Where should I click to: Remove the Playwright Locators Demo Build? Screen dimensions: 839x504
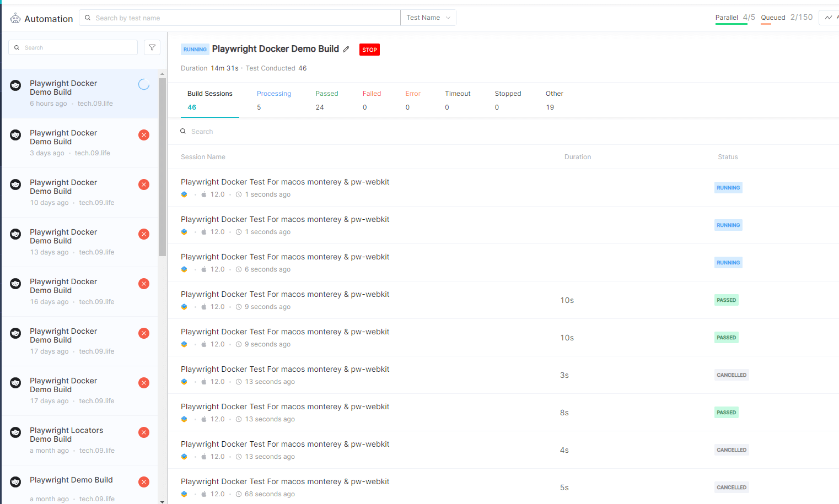(143, 432)
